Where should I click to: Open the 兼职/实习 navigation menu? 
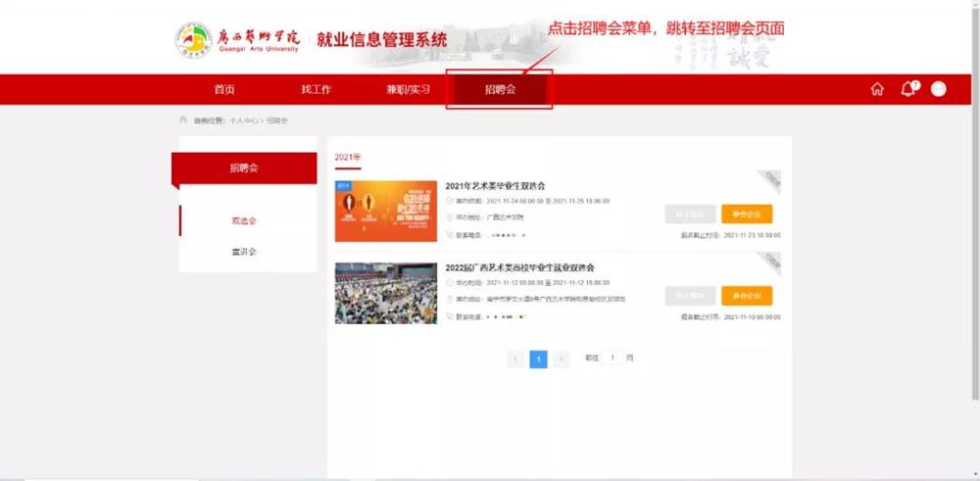408,89
